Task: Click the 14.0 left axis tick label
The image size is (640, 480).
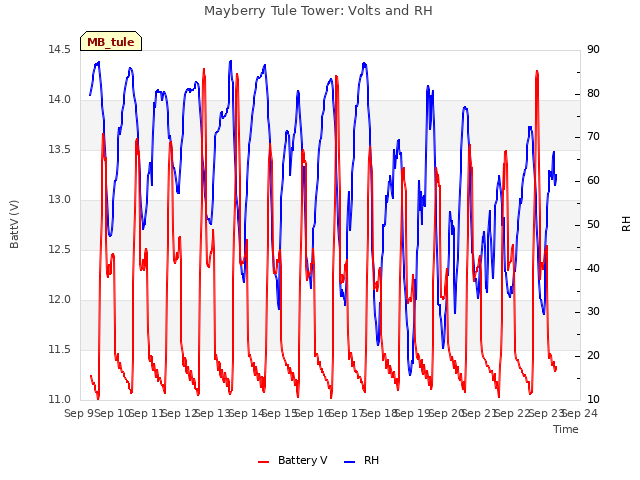Action: point(60,100)
